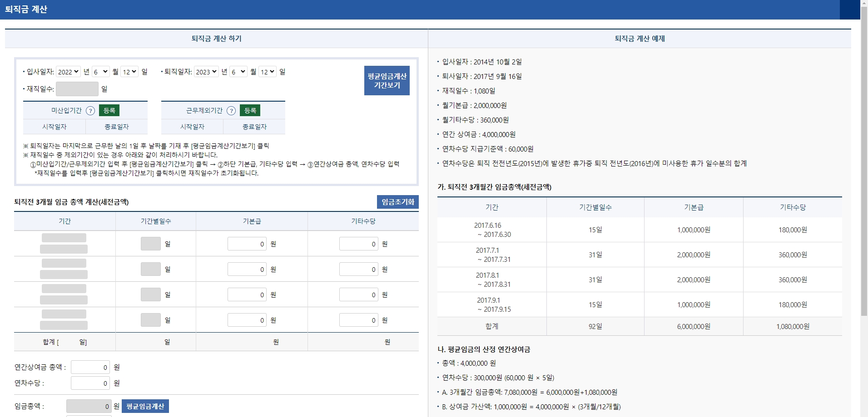Open the 입사일자 day dropdown

[x=129, y=71]
